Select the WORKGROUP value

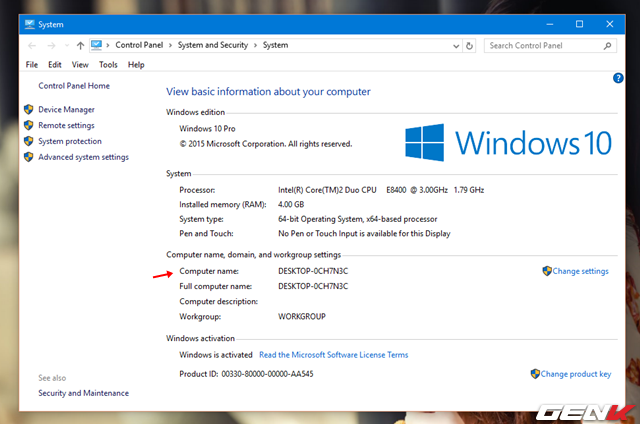tap(302, 317)
